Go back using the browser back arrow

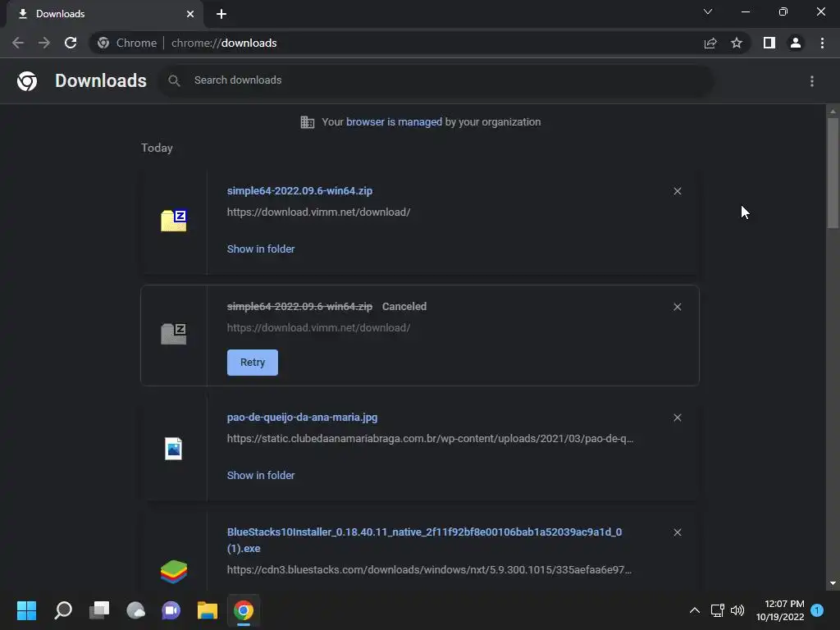[x=18, y=43]
